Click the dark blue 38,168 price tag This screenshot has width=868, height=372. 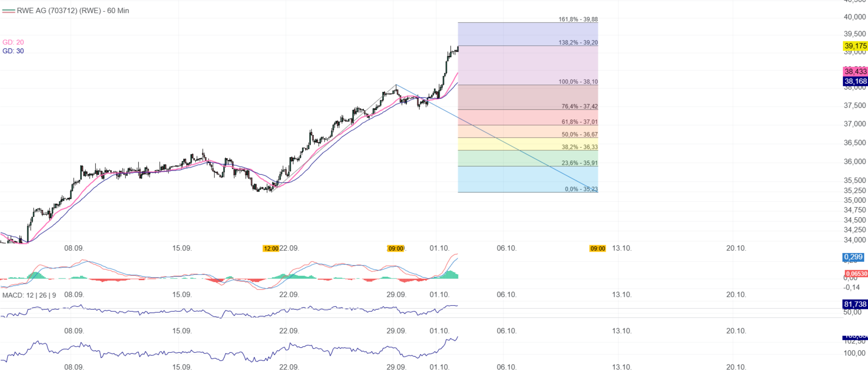click(x=855, y=81)
